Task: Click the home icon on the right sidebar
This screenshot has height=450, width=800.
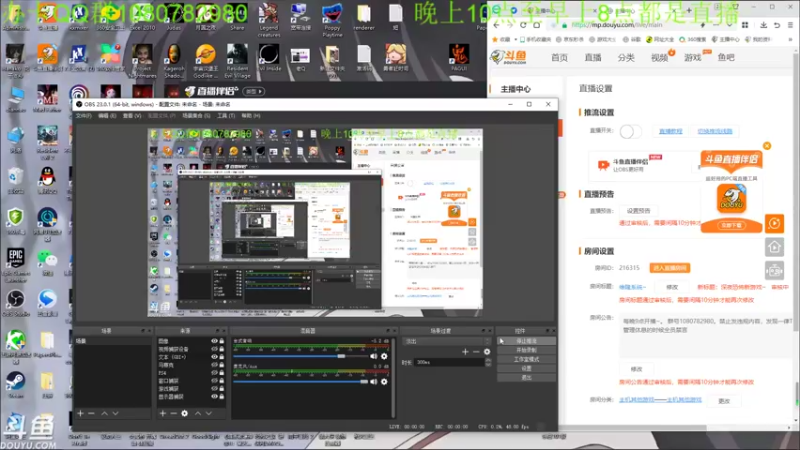Action: pyautogui.click(x=774, y=247)
